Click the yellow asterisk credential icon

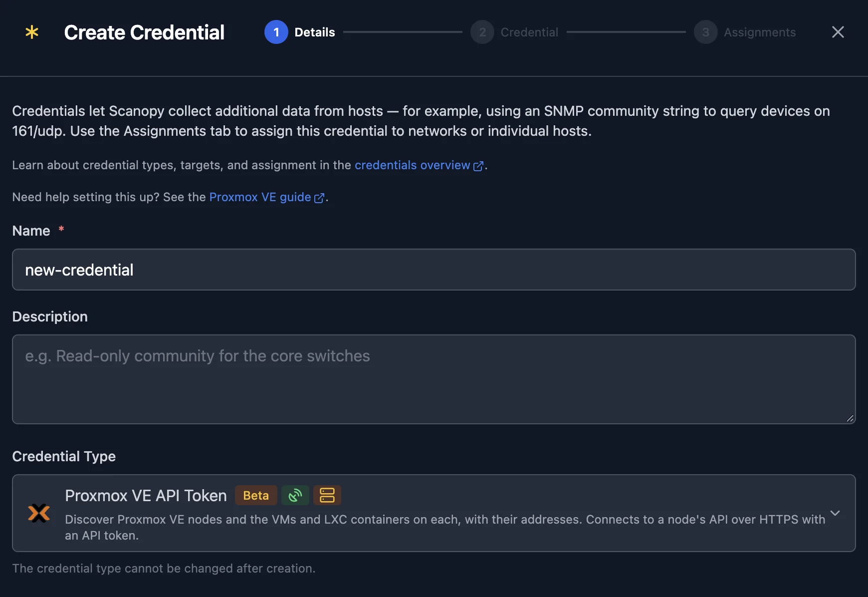(32, 32)
